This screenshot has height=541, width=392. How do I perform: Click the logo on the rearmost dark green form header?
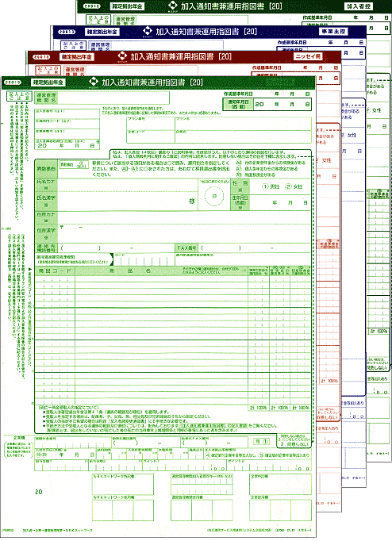coord(173,6)
